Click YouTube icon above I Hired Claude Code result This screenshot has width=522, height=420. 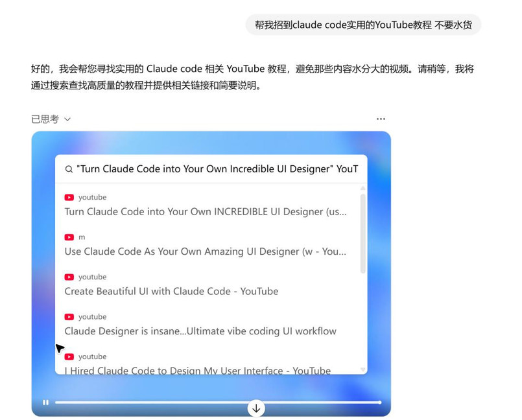(x=69, y=356)
